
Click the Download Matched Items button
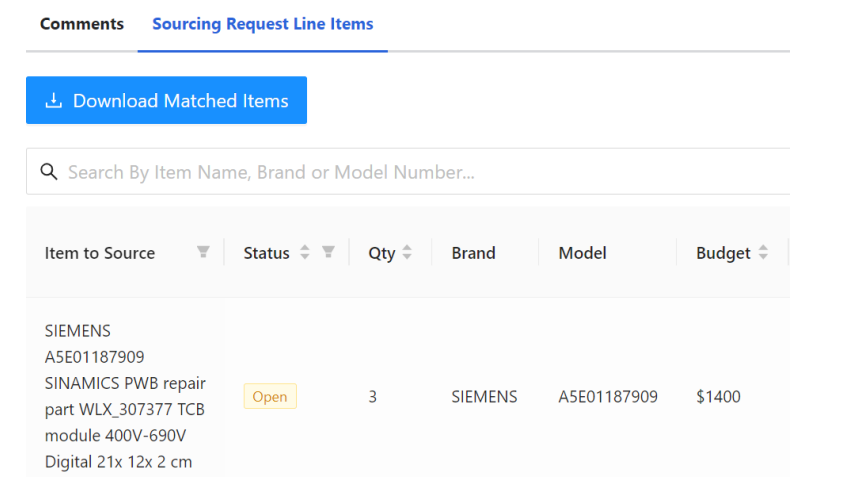[x=166, y=100]
